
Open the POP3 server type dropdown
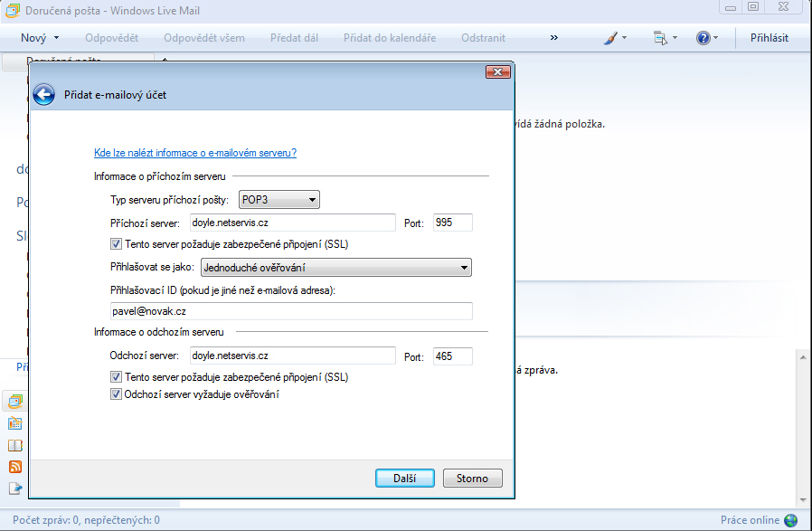pyautogui.click(x=279, y=199)
